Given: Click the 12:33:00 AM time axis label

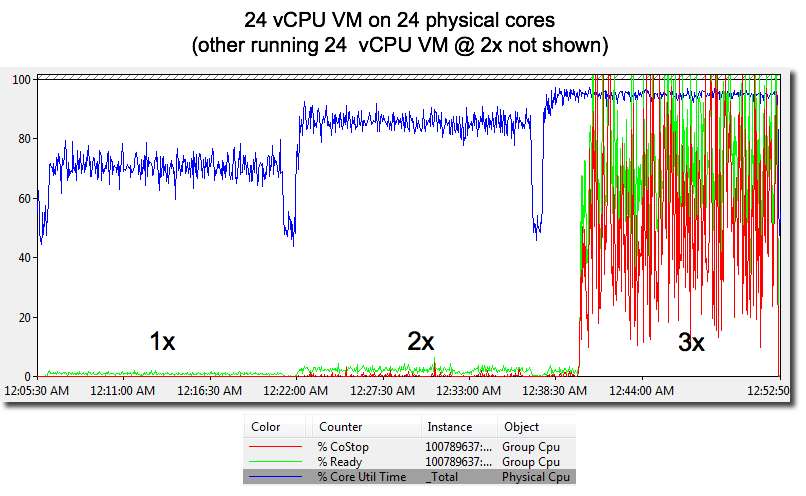Looking at the screenshot, I should pyautogui.click(x=468, y=391).
